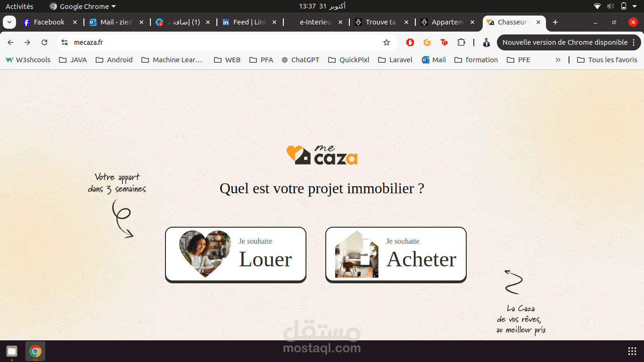
Task: Open the Google Chrome app menu
Action: click(83, 6)
